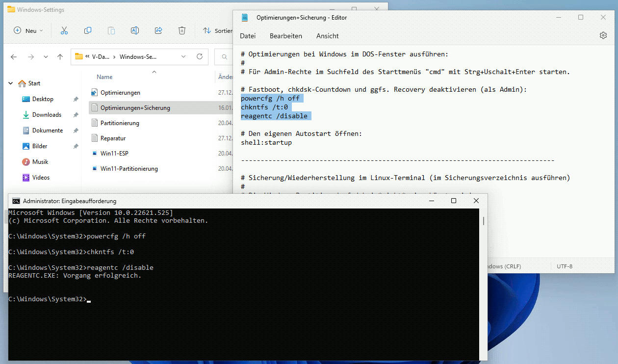This screenshot has height=364, width=618.
Task: Minimize the Editor window
Action: point(558,17)
